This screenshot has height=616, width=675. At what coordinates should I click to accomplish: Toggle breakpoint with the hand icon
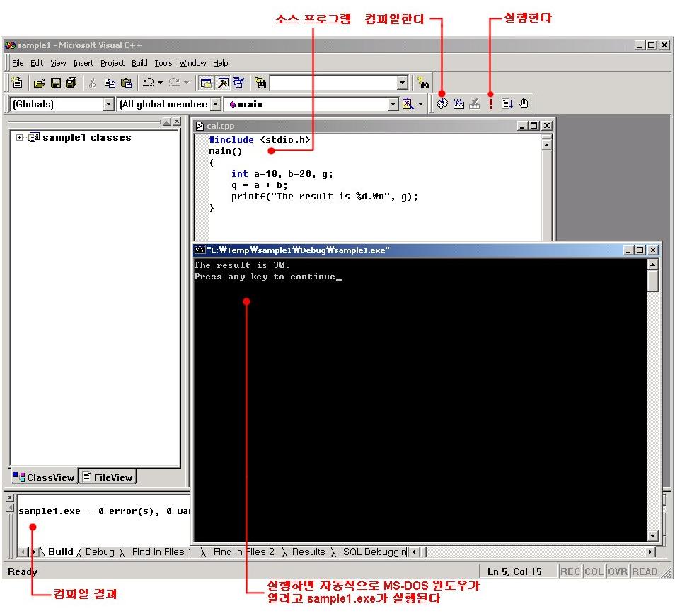point(524,104)
